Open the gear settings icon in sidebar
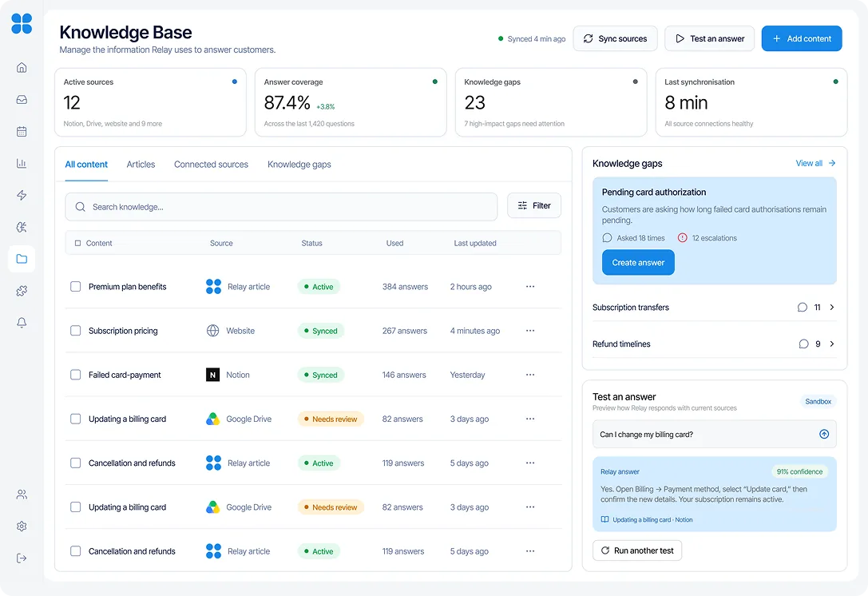This screenshot has width=868, height=596. (x=22, y=526)
